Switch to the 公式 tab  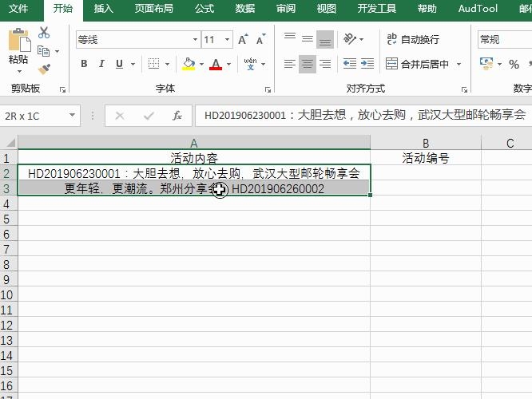point(204,9)
